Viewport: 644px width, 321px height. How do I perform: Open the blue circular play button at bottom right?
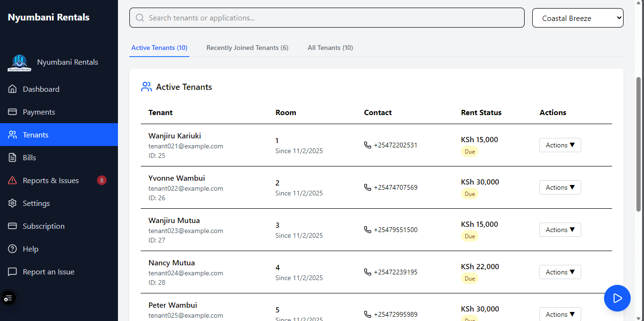(617, 298)
